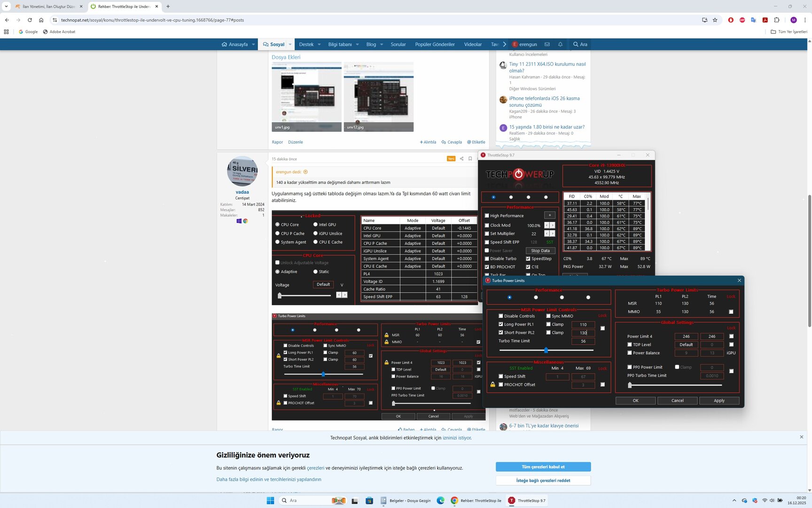Check the High Performance checkbox in ThrottleStop

[x=487, y=216]
